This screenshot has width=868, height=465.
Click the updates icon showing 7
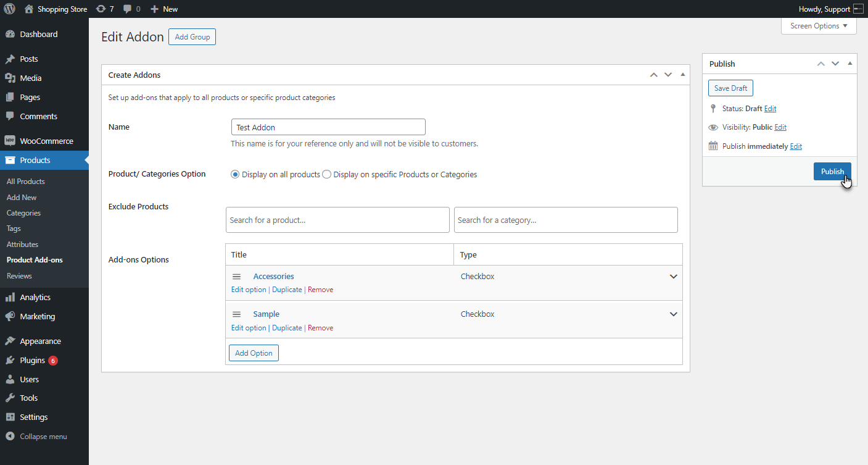pos(101,9)
